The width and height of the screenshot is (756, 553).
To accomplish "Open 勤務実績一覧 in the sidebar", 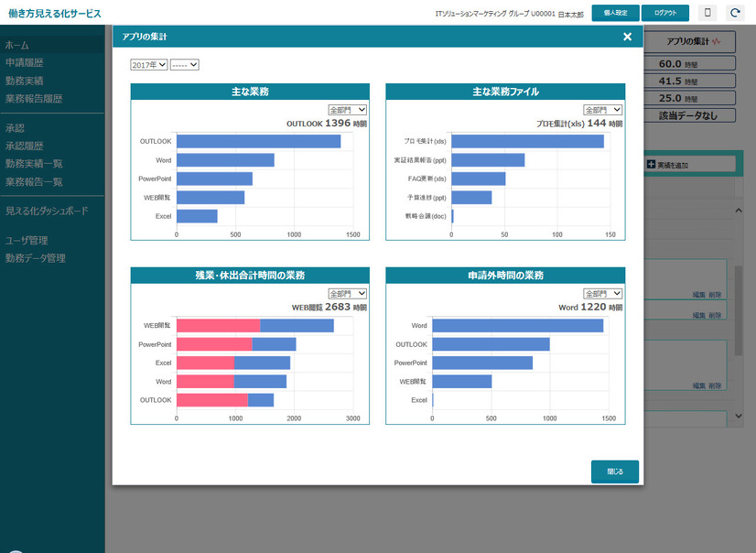I will 34,164.
